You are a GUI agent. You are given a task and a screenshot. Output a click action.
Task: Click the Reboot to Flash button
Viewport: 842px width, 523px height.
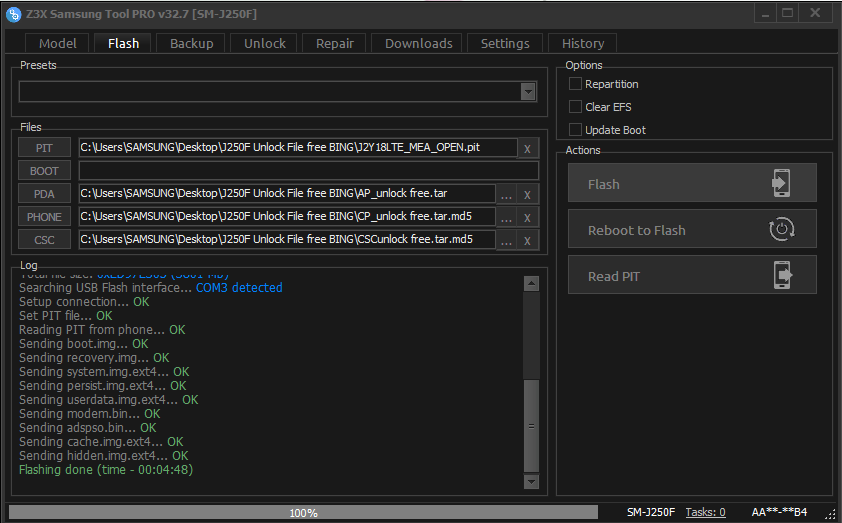[x=692, y=229]
